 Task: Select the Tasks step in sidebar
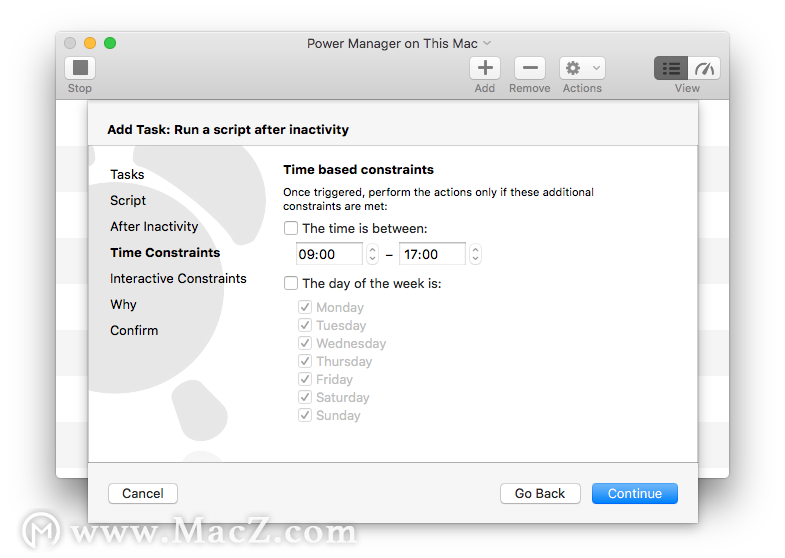click(x=127, y=174)
